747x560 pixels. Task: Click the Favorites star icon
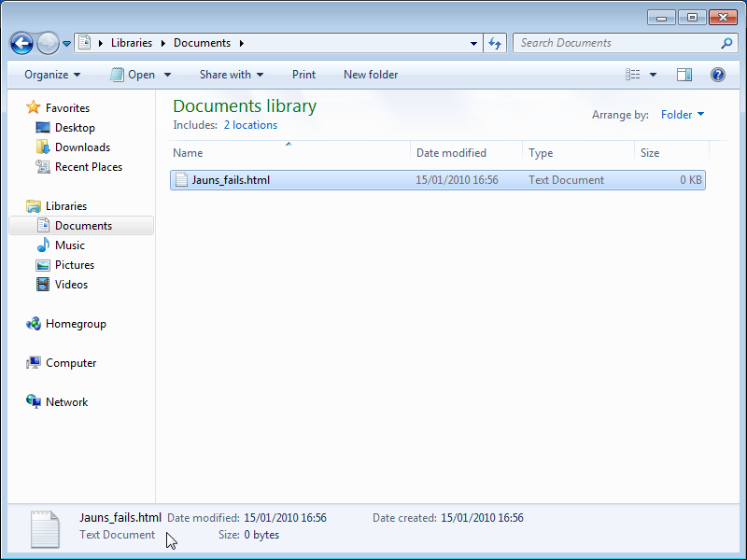[33, 107]
